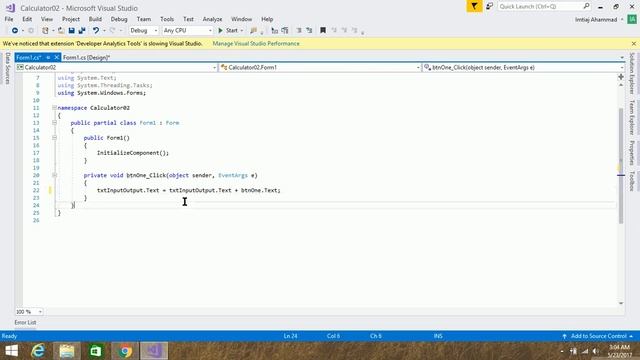Viewport: 640px width, 360px height.
Task: Expand the Solution Explorer side tab
Action: click(632, 74)
